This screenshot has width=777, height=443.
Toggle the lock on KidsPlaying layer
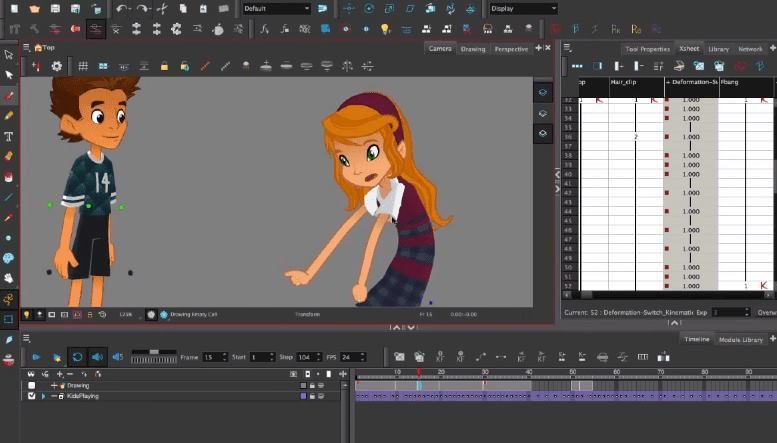click(312, 396)
